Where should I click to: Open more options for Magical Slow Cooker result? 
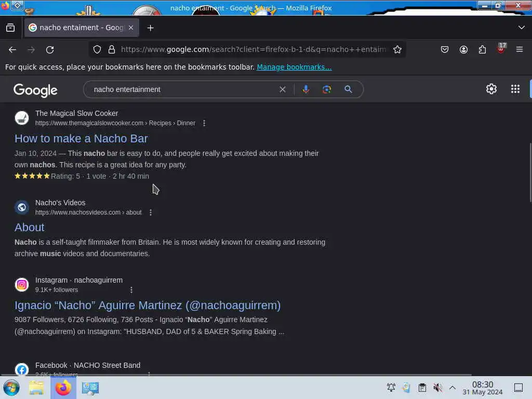204,123
